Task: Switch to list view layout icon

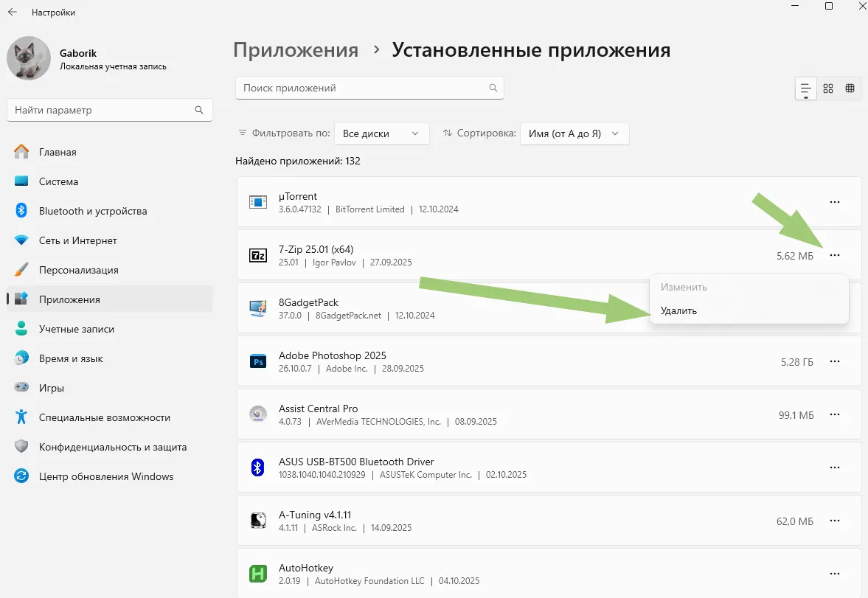Action: [805, 88]
